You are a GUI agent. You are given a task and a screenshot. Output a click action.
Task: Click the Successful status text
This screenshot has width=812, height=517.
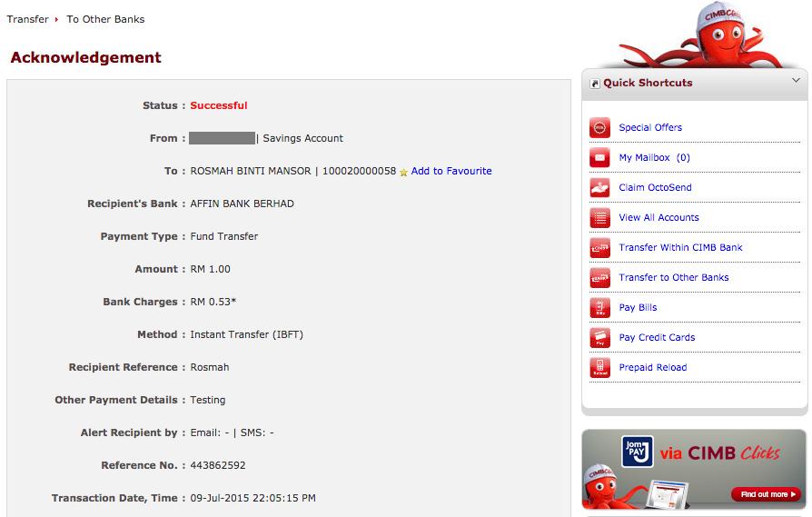[x=219, y=105]
